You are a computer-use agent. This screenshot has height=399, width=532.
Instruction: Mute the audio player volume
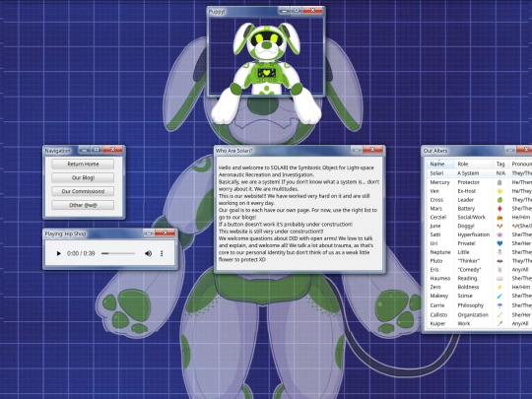pyautogui.click(x=148, y=253)
